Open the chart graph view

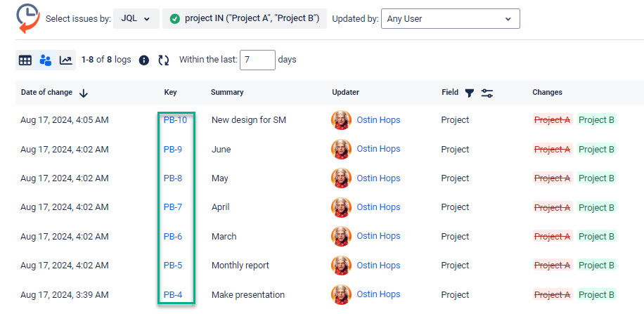65,60
